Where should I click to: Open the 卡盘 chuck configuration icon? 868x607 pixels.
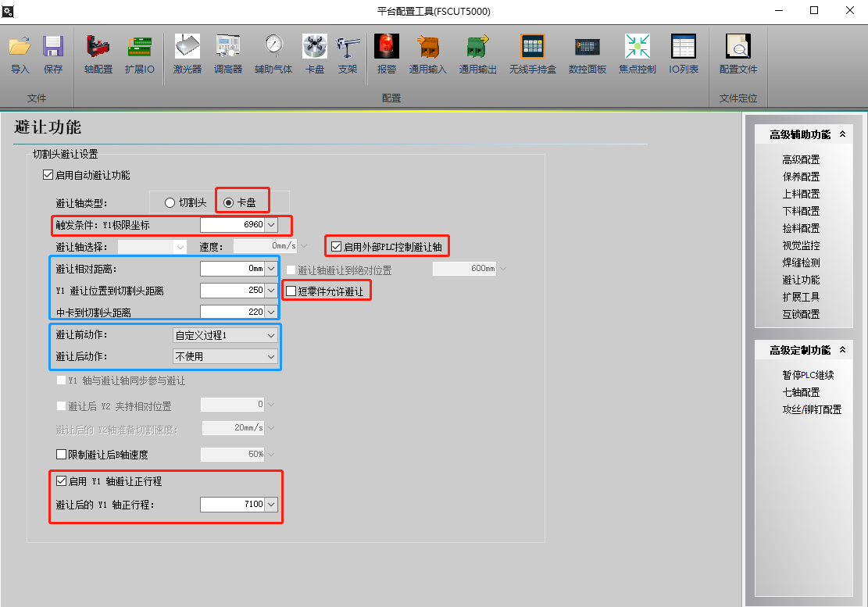[314, 48]
